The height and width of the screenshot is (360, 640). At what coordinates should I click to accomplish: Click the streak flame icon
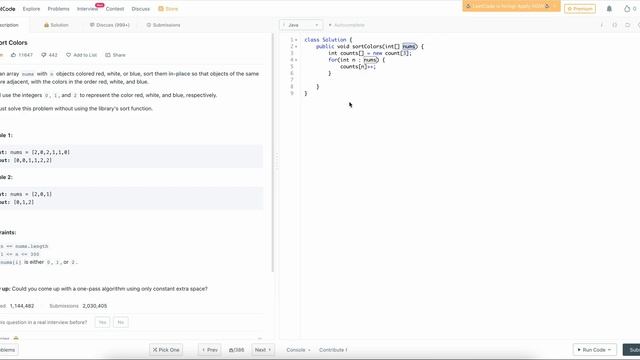click(x=627, y=9)
